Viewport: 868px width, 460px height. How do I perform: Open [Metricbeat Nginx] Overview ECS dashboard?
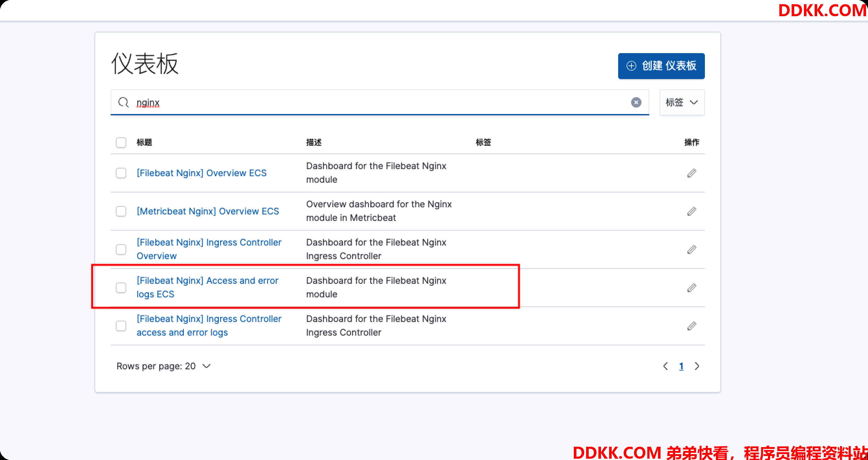208,211
